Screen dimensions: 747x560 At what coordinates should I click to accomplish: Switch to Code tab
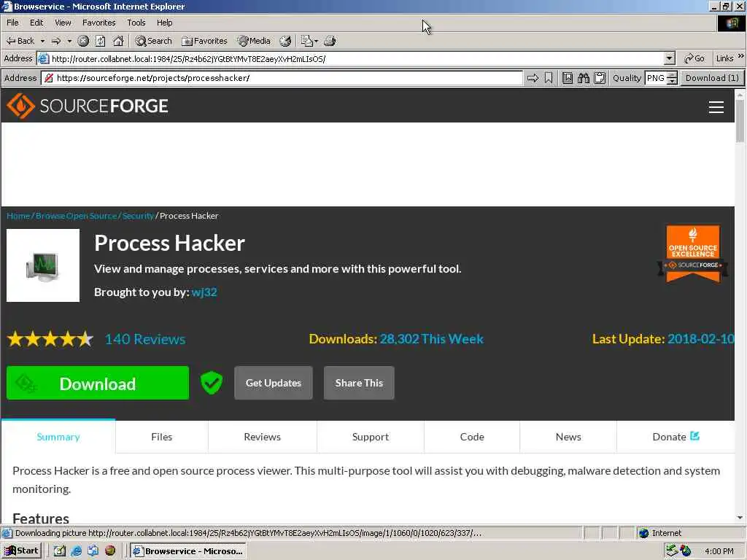tap(472, 437)
